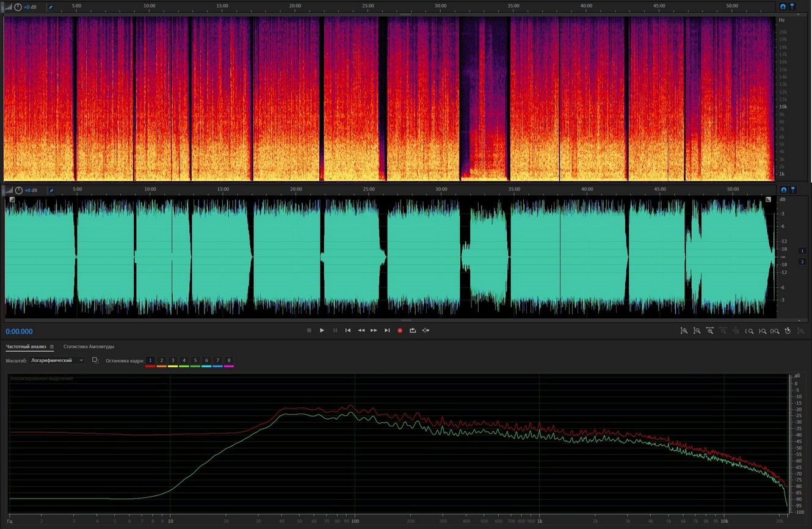Click the 0:00.000 timecode display
The width and height of the screenshot is (812, 529).
(20, 331)
